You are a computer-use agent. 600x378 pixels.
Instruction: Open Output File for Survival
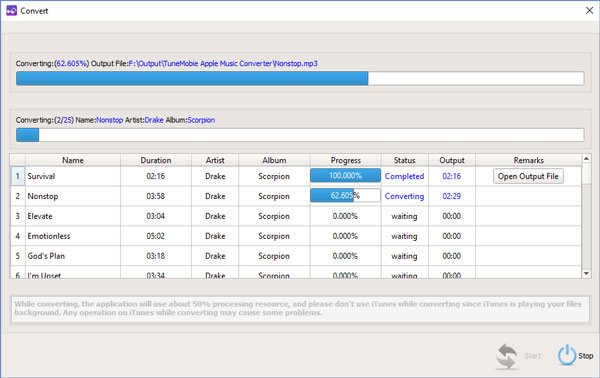tap(528, 176)
